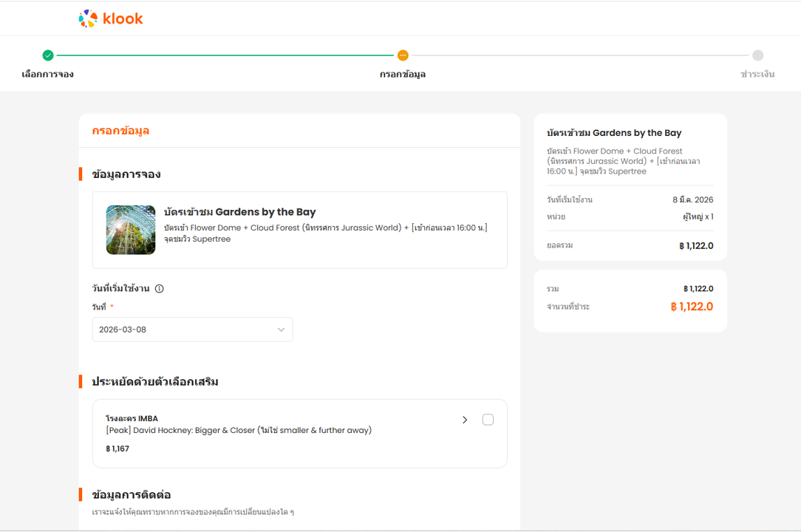801x532 pixels.
Task: Click the บัตรเข้าชม Gardens by the Bay booking title
Action: [240, 212]
